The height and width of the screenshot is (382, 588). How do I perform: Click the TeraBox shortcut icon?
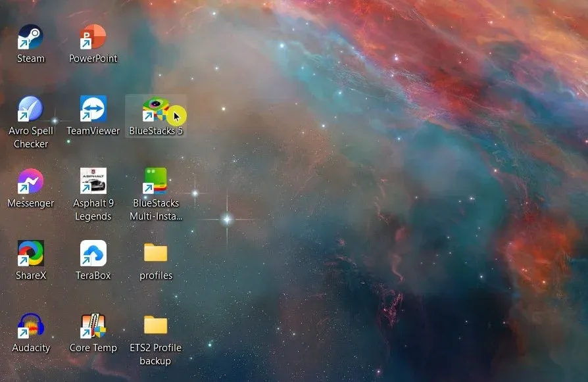93,253
